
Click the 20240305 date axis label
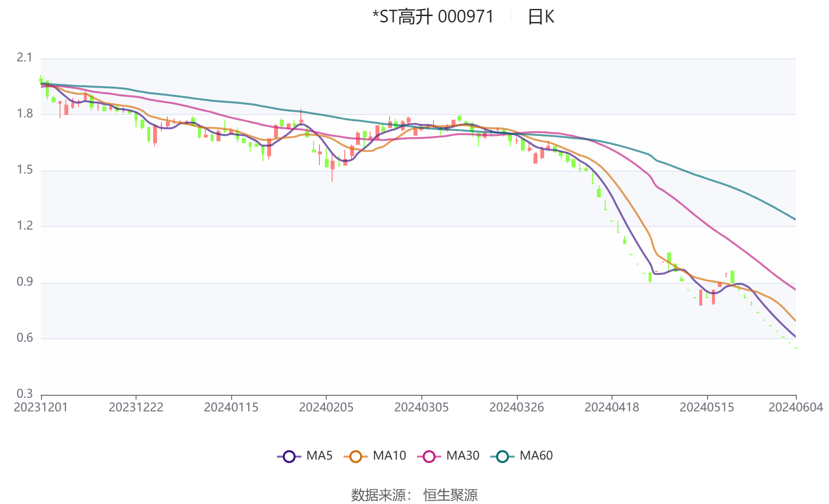pos(421,407)
